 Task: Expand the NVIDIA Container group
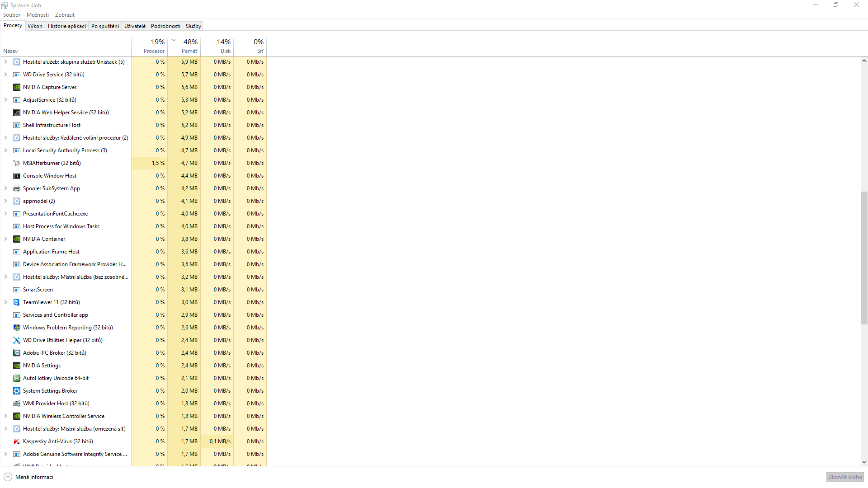click(x=6, y=239)
